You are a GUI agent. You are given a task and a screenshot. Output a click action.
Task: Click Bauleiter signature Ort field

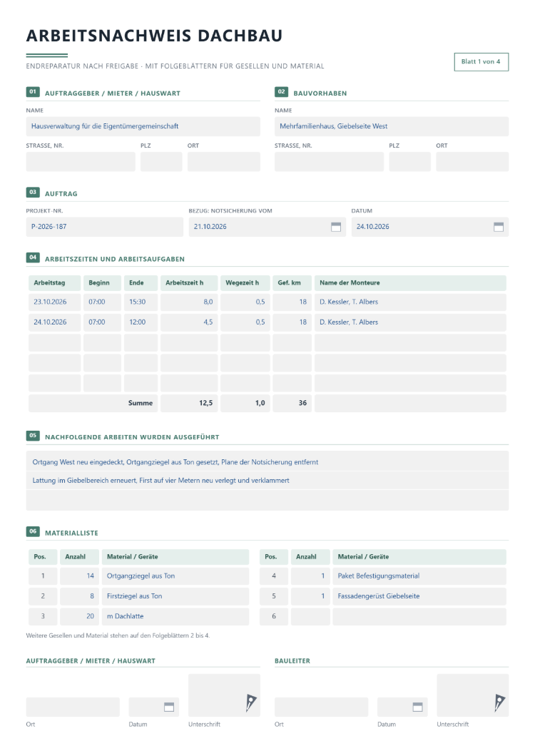click(x=321, y=707)
